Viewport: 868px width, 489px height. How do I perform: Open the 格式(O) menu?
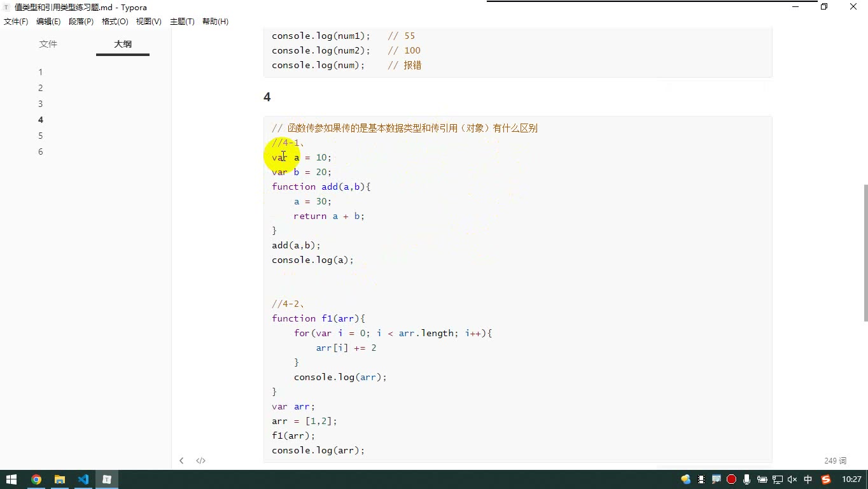pyautogui.click(x=115, y=22)
